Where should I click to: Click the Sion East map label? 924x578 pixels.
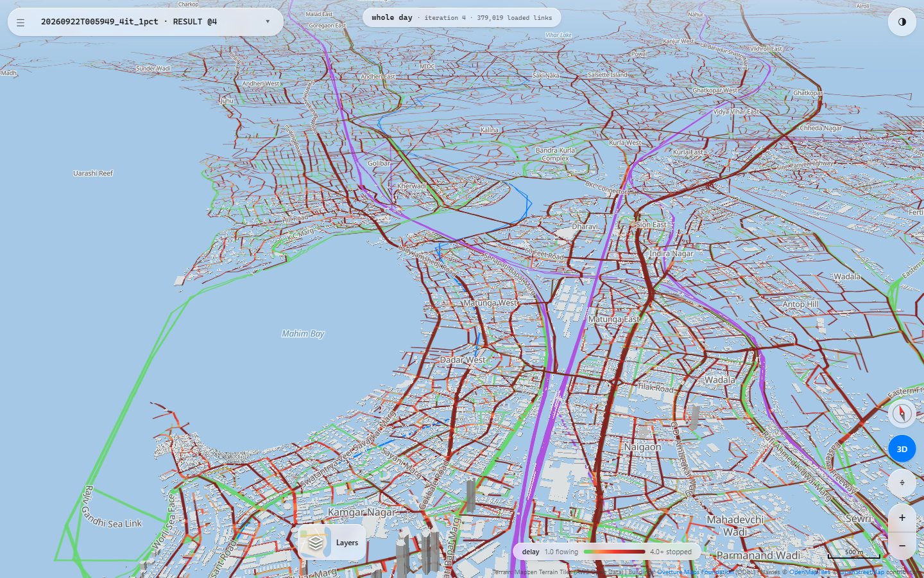click(x=651, y=225)
